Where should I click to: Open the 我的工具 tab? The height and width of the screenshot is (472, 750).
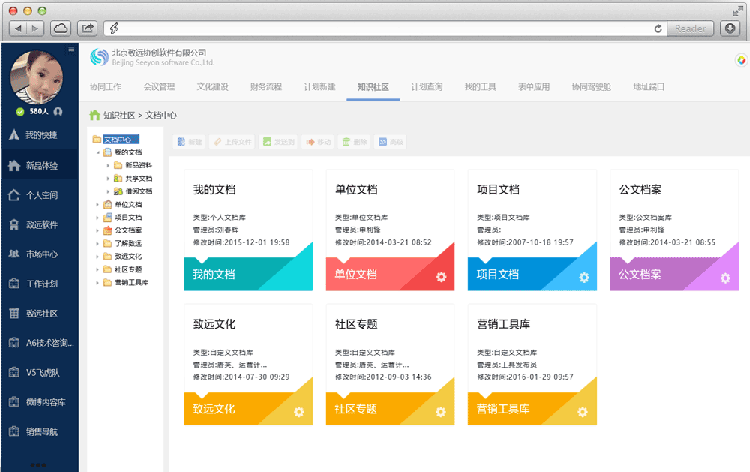click(x=480, y=87)
